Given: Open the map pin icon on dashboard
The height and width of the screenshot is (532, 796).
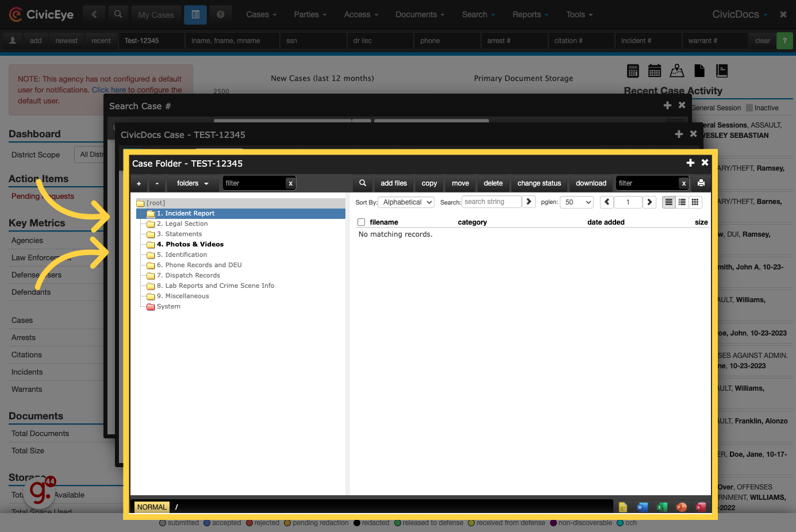Looking at the screenshot, I should [677, 71].
